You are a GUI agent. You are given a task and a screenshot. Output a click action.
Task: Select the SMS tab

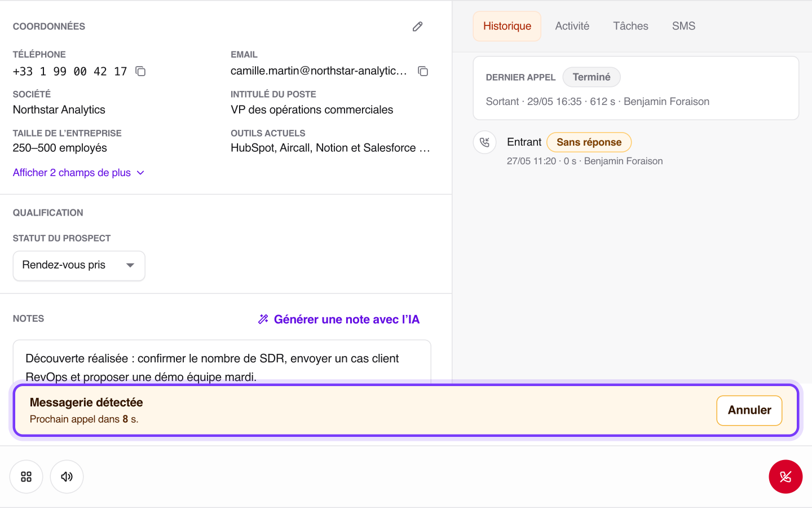tap(683, 26)
